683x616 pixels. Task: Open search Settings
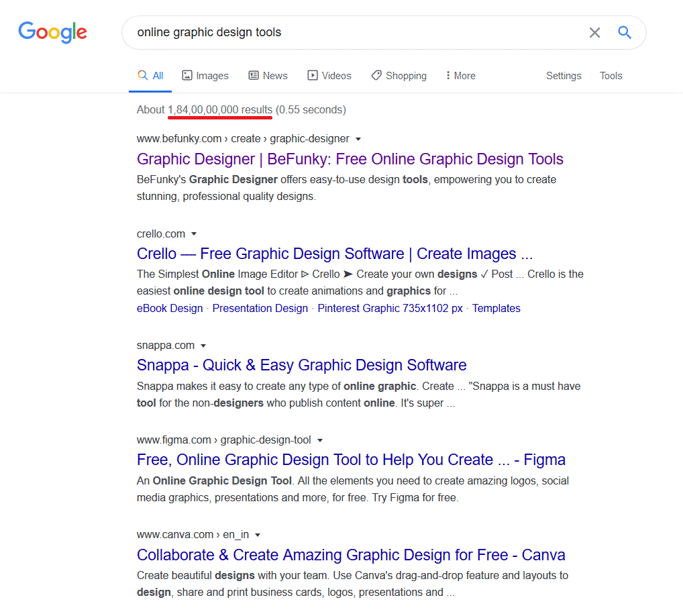564,76
